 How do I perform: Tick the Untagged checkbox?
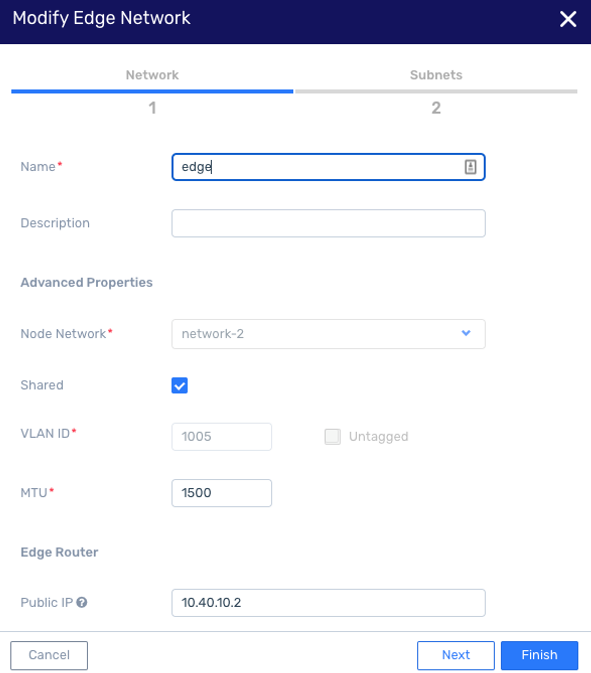pos(333,437)
